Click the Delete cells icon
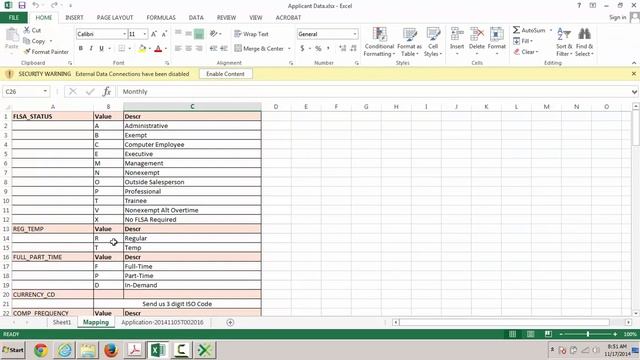 477,34
